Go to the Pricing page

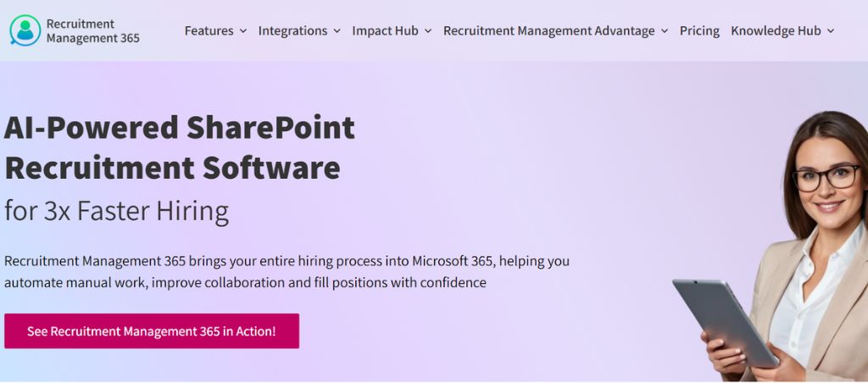[699, 31]
